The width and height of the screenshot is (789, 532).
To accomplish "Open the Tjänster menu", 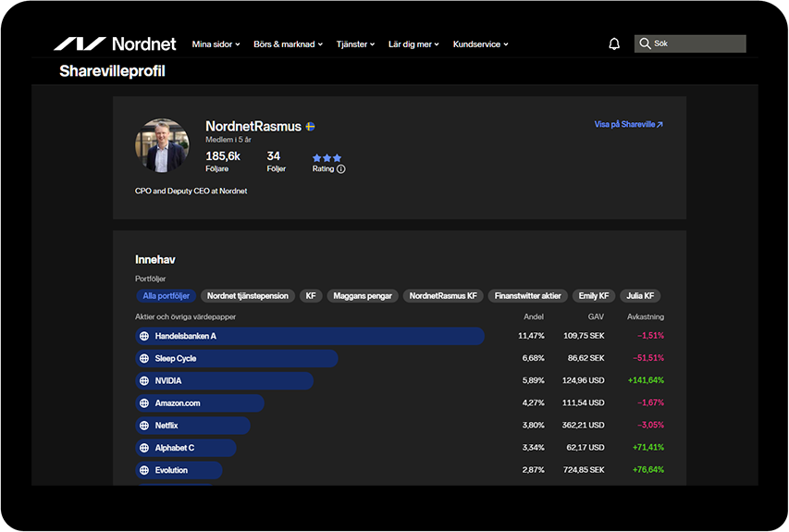I will [355, 44].
